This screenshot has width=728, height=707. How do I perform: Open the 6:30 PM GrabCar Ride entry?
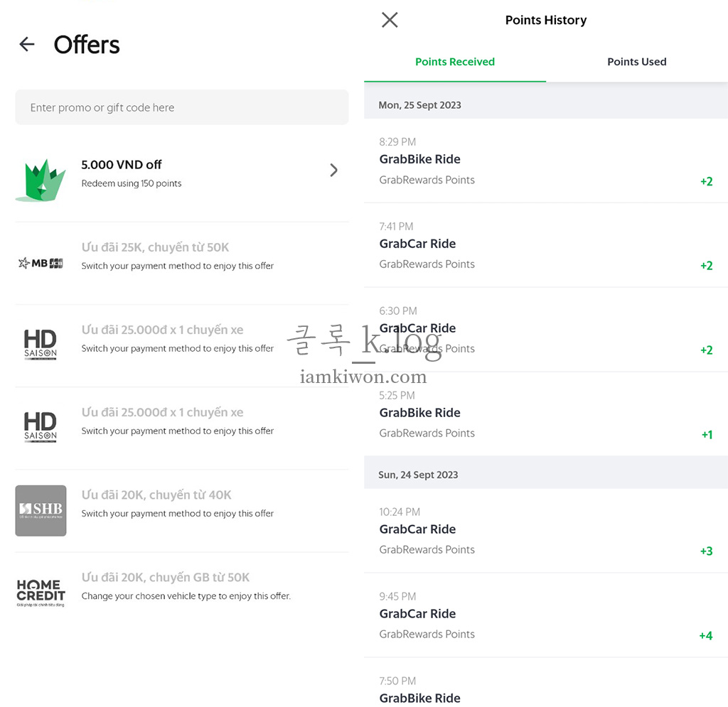tap(546, 330)
